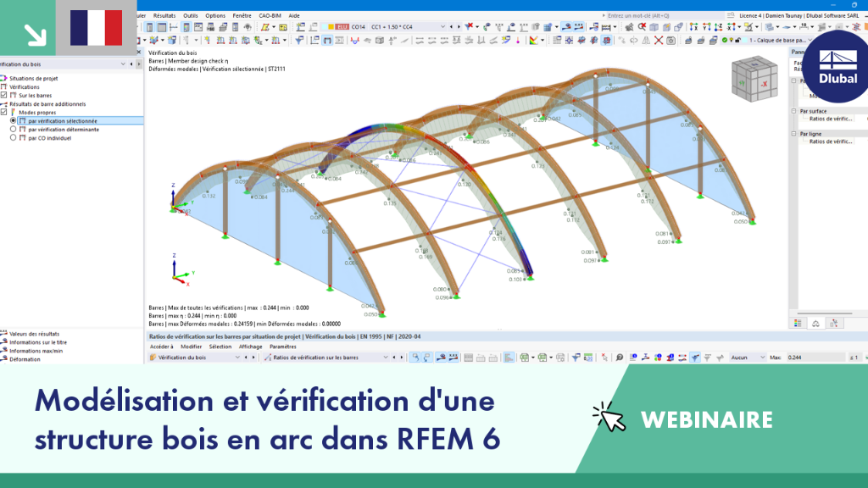Click 'Ratios de vérific...' under Par ligne
Screen dimensions: 868x488
tap(831, 141)
